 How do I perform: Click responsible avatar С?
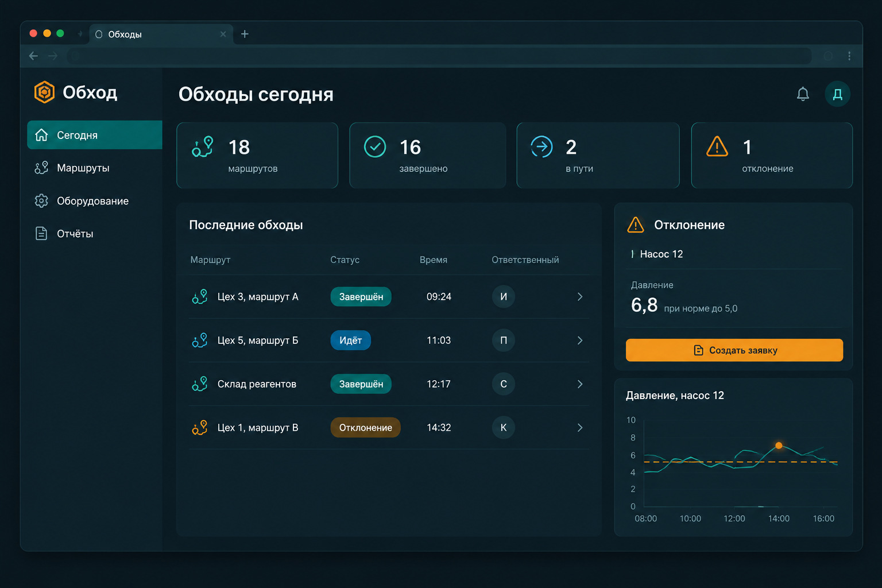(504, 384)
